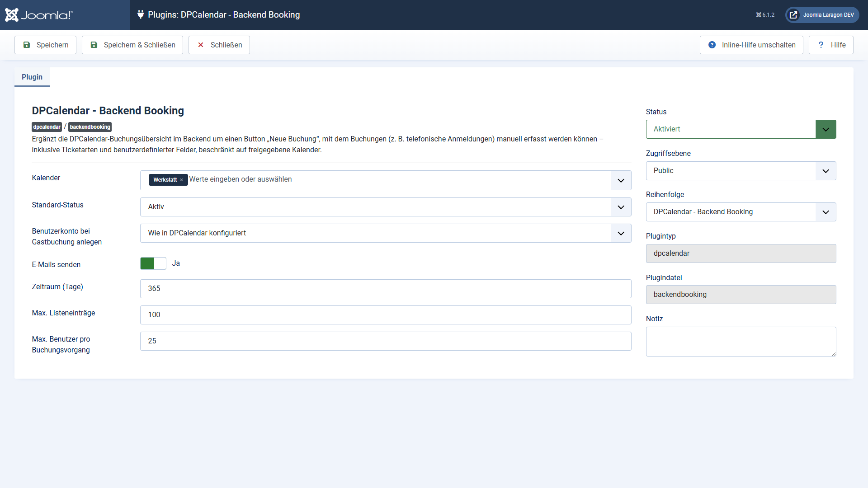Click the Speichern button
Image resolution: width=868 pixels, height=488 pixels.
45,45
